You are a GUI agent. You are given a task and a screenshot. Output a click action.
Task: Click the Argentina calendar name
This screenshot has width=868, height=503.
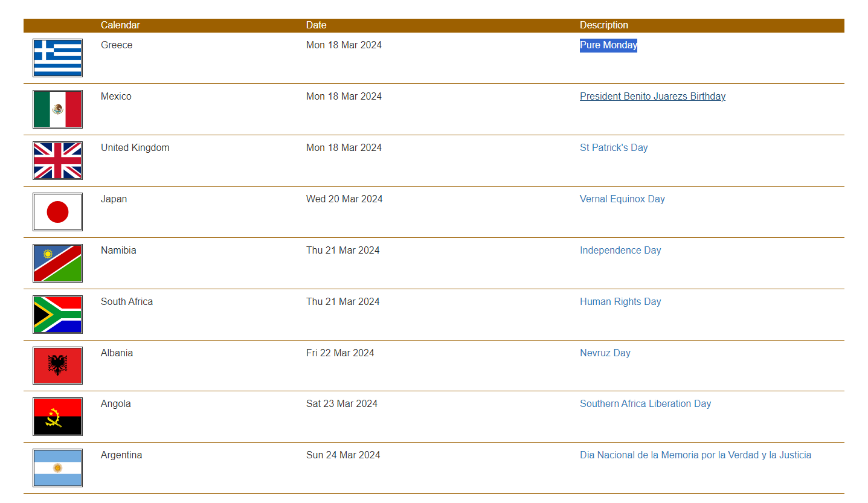[121, 455]
